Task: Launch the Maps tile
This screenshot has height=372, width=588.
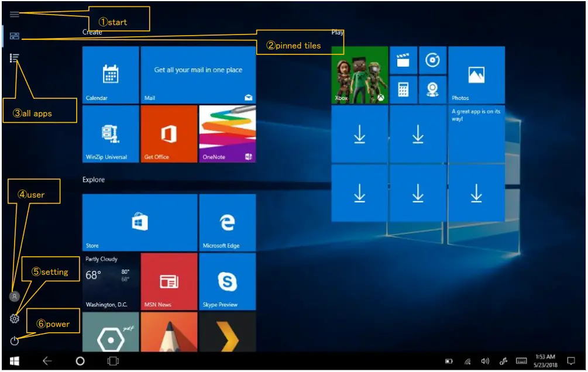Action: (x=434, y=89)
